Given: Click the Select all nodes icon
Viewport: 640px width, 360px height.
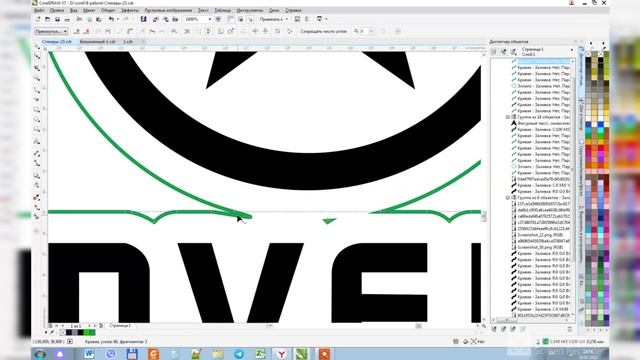Looking at the screenshot, I should tap(289, 31).
